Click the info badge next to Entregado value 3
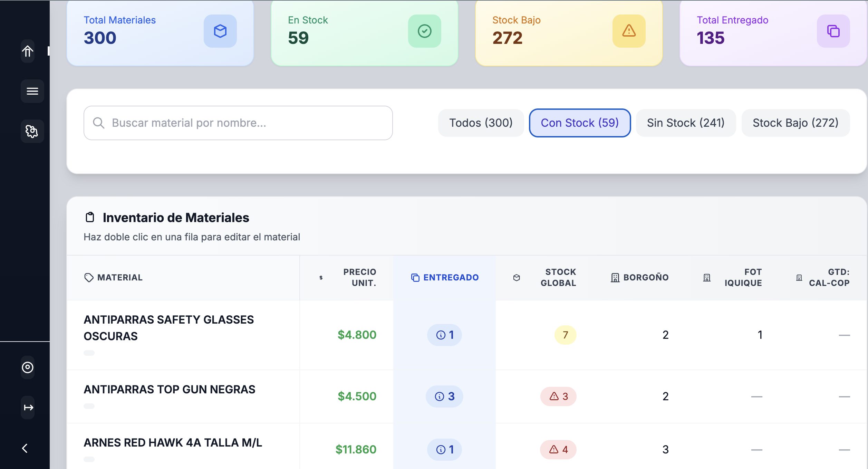Viewport: 868px width, 469px height. [444, 396]
